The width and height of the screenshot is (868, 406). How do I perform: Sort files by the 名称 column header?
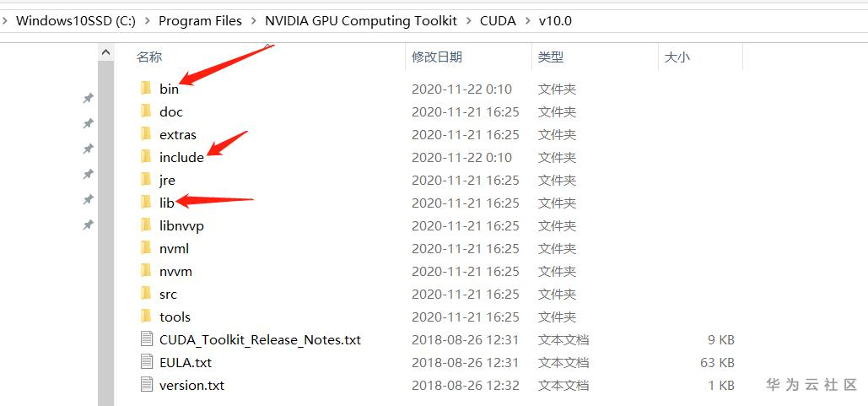(149, 57)
